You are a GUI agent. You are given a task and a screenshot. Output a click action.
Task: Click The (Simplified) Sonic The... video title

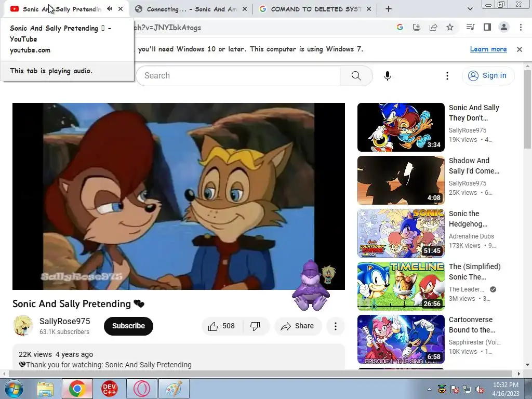[x=475, y=271]
